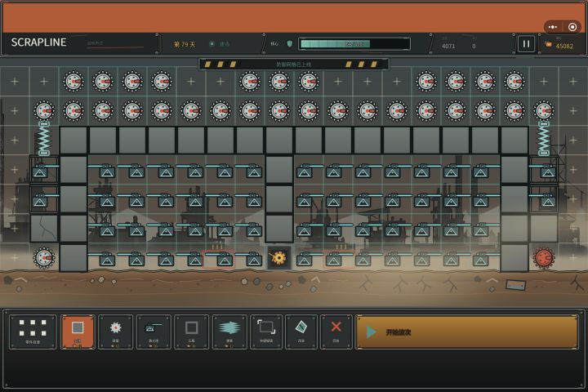The width and height of the screenshot is (588, 392).
Task: Click the gold currency 45082 counter
Action: pyautogui.click(x=559, y=46)
